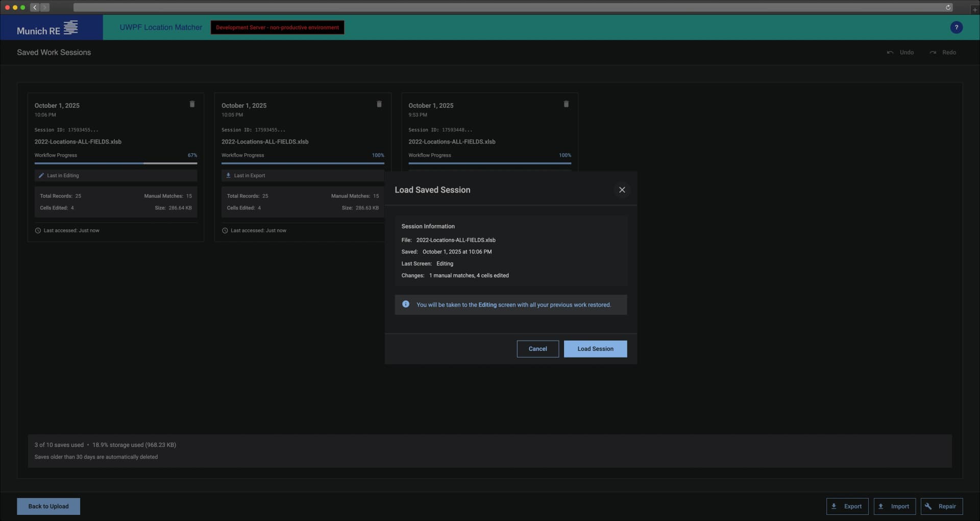Click 'October 1, 2025 at 10:06 PM' saved value
980x521 pixels.
coord(457,252)
